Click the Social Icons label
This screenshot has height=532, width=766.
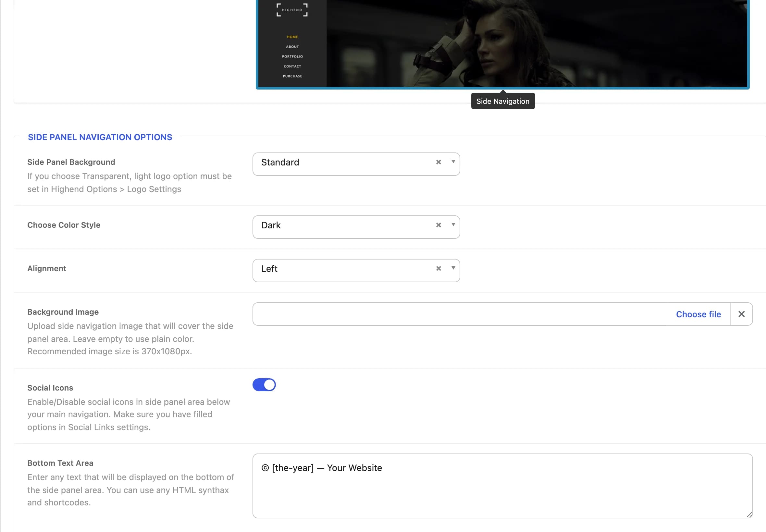(50, 388)
